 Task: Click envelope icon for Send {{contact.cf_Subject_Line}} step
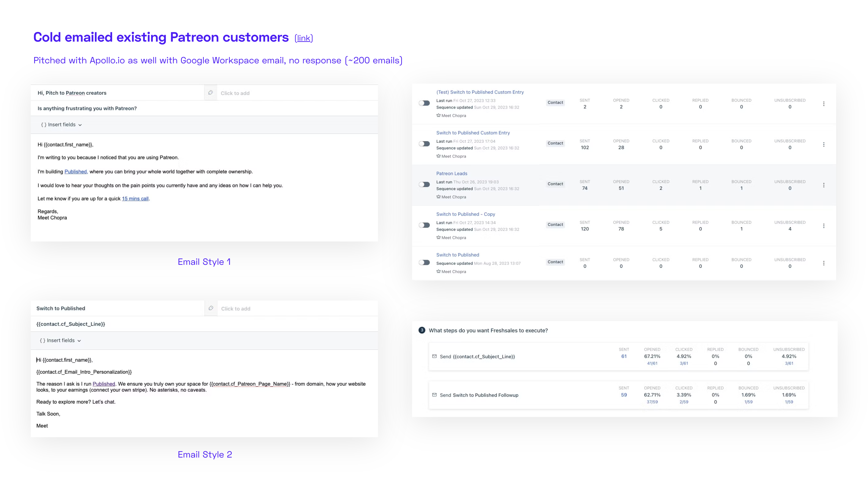434,356
